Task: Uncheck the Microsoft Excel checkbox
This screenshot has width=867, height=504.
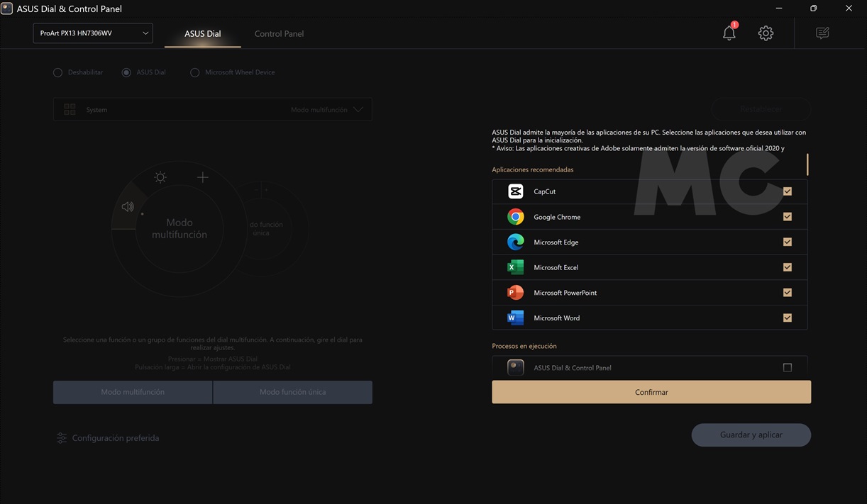Action: click(787, 267)
